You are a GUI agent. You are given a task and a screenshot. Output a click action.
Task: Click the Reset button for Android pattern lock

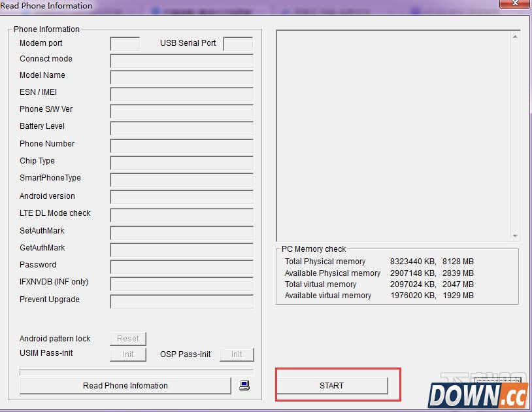128,339
